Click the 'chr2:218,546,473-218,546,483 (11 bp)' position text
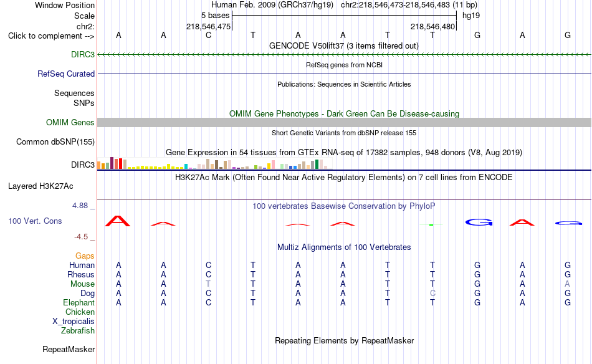The image size is (592, 364). pos(409,5)
